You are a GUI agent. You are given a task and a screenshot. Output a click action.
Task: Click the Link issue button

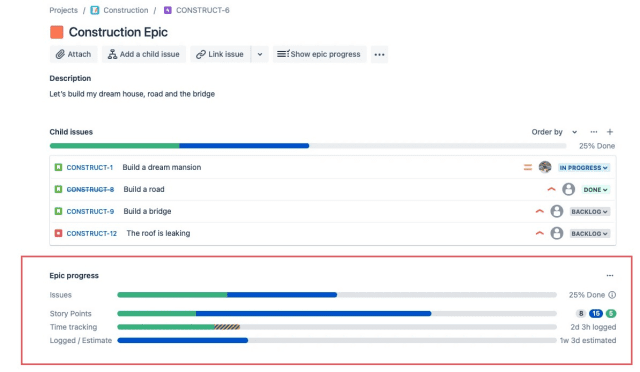click(x=220, y=54)
